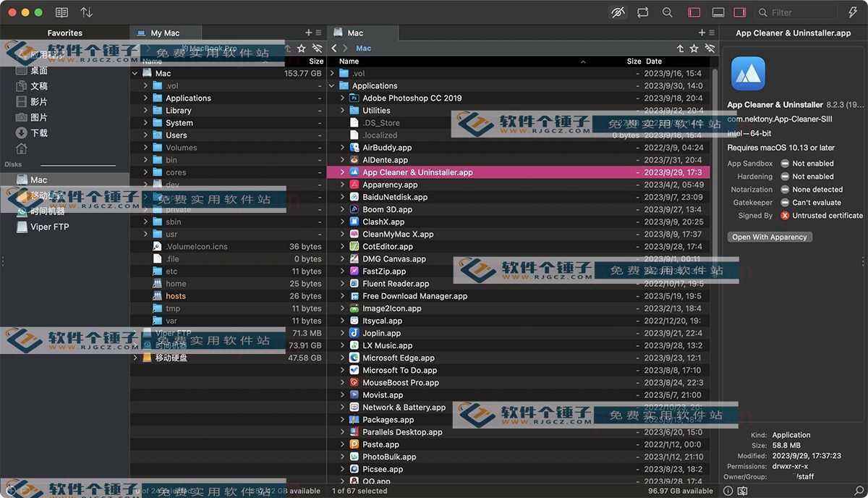Click the preview icon beside status info

coord(742,491)
